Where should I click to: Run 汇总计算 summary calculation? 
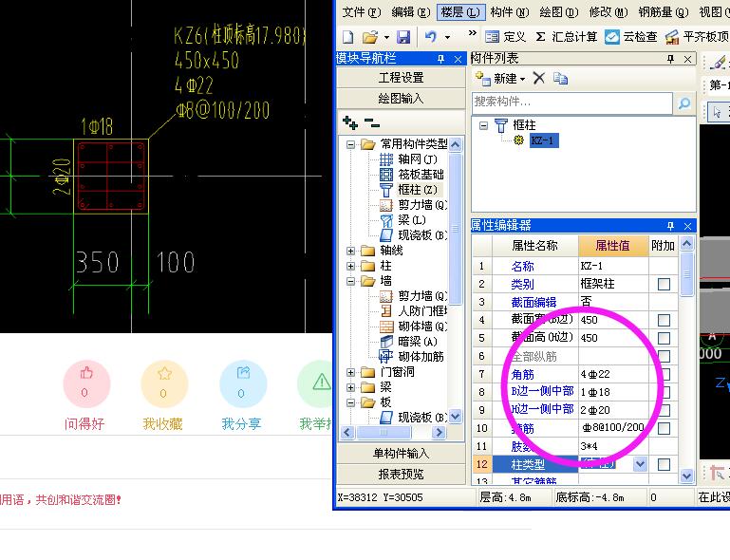(x=566, y=37)
